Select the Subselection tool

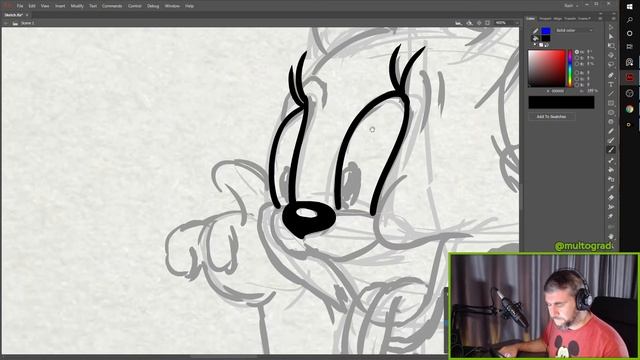pyautogui.click(x=611, y=36)
